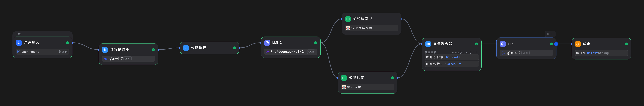This screenshot has height=106, width=644.
Task: Click the blue plus handle on LLM node
Action: (556, 44)
